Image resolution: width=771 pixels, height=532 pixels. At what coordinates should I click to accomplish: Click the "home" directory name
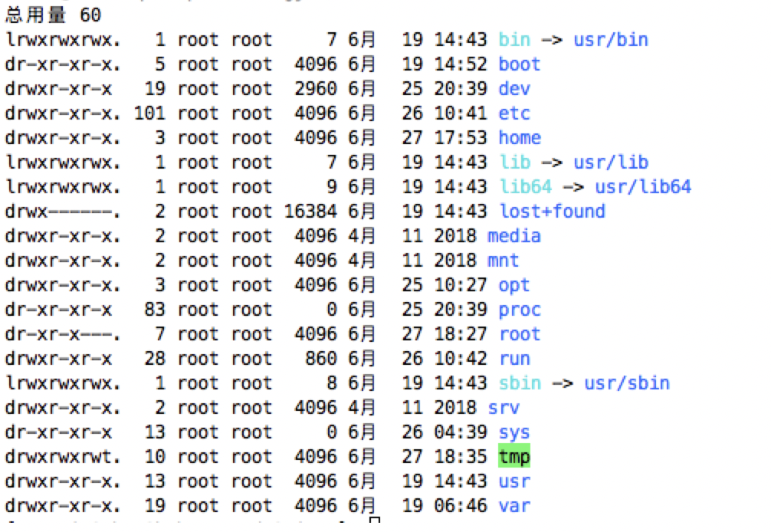[x=520, y=138]
